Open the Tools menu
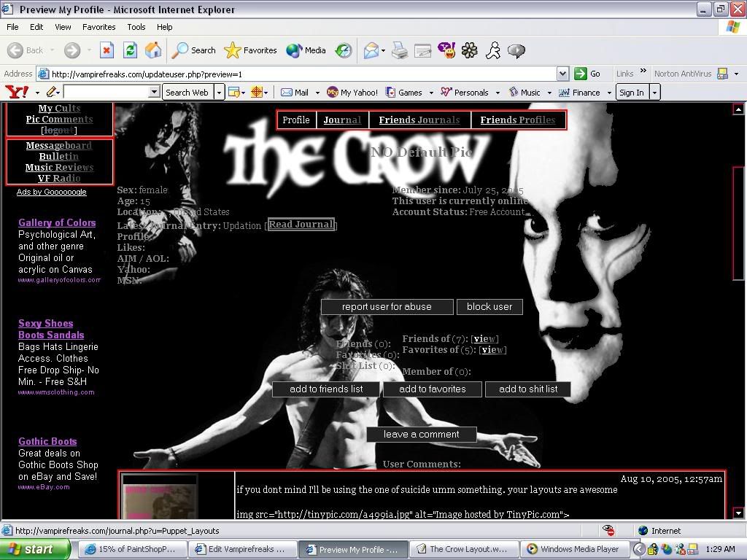 136,27
